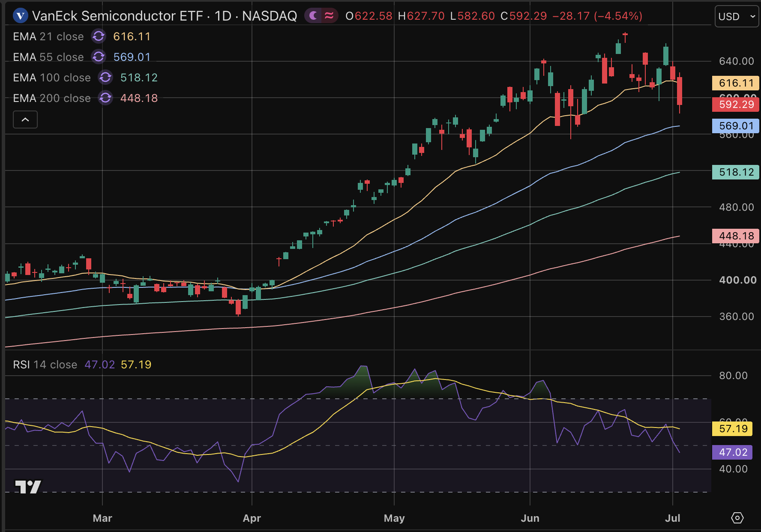Click the RSI average value 57.19 in legend
The height and width of the screenshot is (532, 761).
tap(136, 365)
